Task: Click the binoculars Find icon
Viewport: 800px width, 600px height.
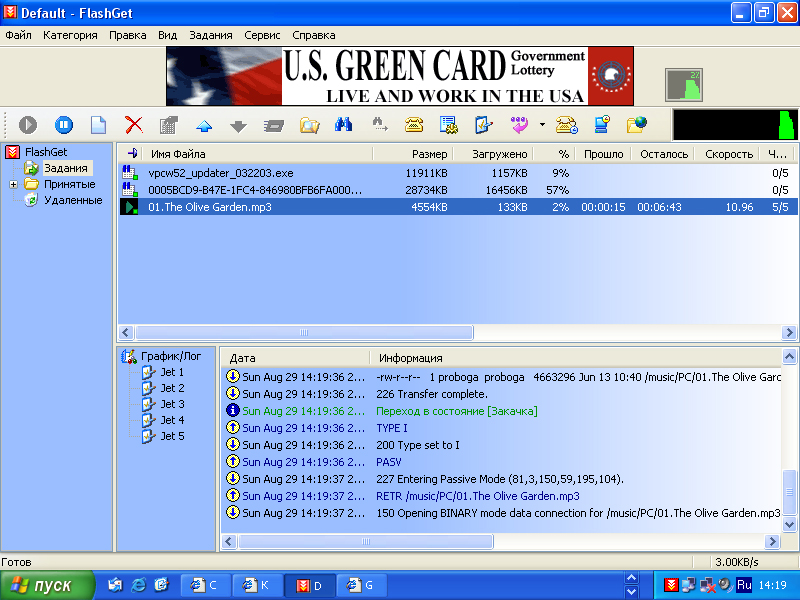Action: click(x=344, y=124)
